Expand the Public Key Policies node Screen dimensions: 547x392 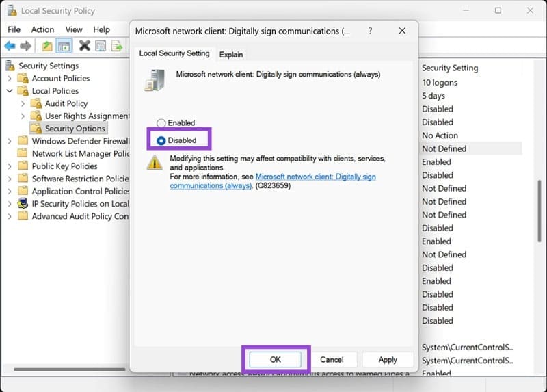10,166
